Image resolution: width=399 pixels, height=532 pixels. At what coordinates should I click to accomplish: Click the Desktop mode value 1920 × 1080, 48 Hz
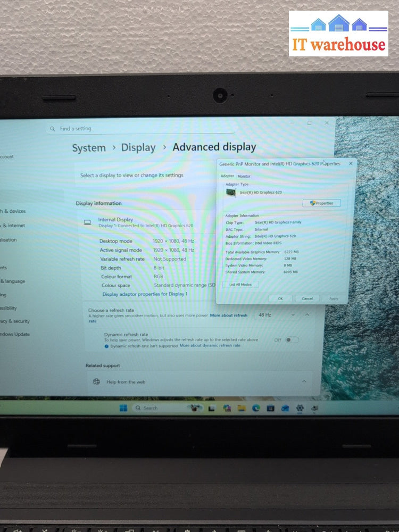[173, 241]
